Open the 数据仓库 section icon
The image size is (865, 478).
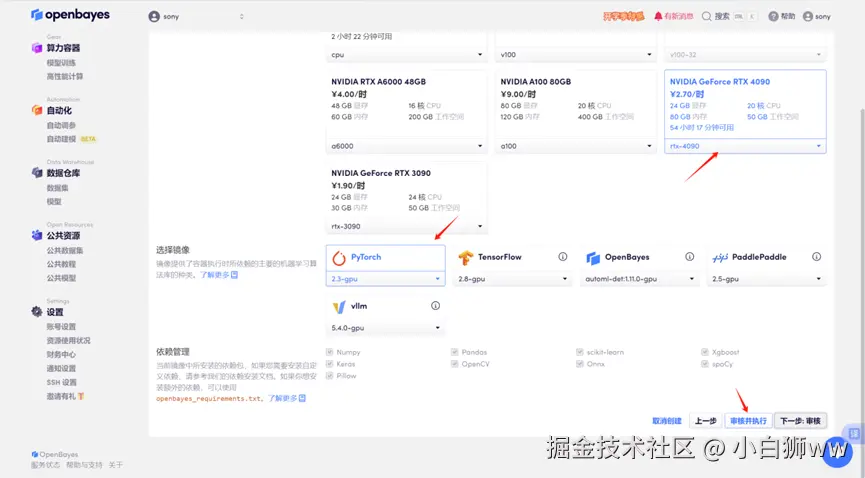(37, 173)
